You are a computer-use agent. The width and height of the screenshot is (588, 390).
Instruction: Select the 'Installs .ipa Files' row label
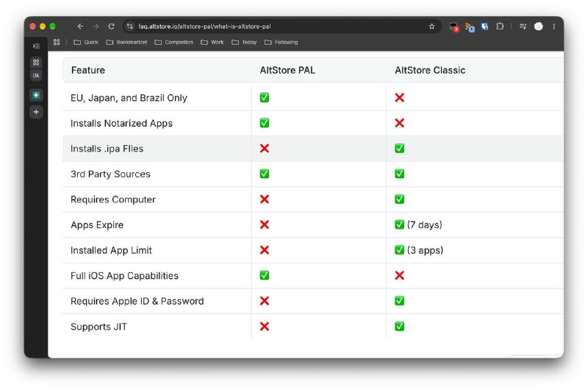point(107,149)
